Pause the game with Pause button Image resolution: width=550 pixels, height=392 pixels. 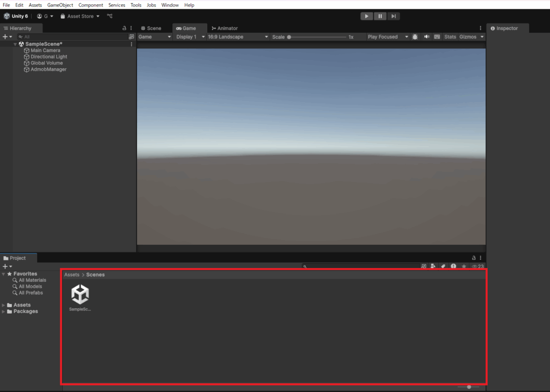380,16
